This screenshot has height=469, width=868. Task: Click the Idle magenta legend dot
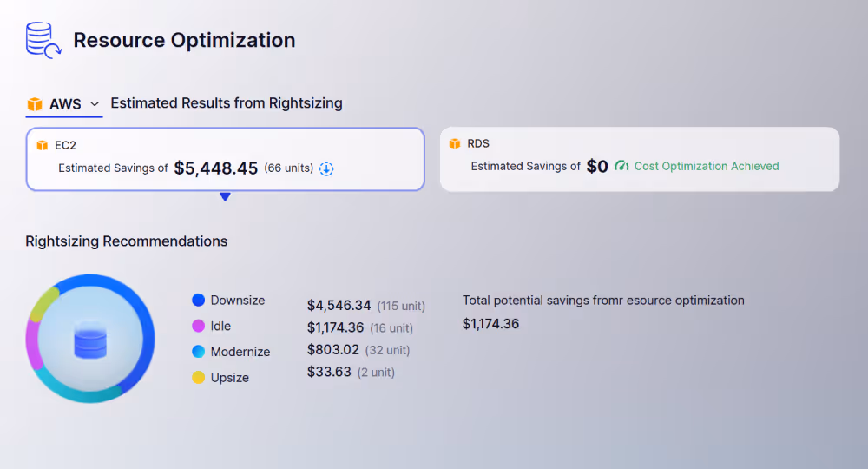(198, 327)
